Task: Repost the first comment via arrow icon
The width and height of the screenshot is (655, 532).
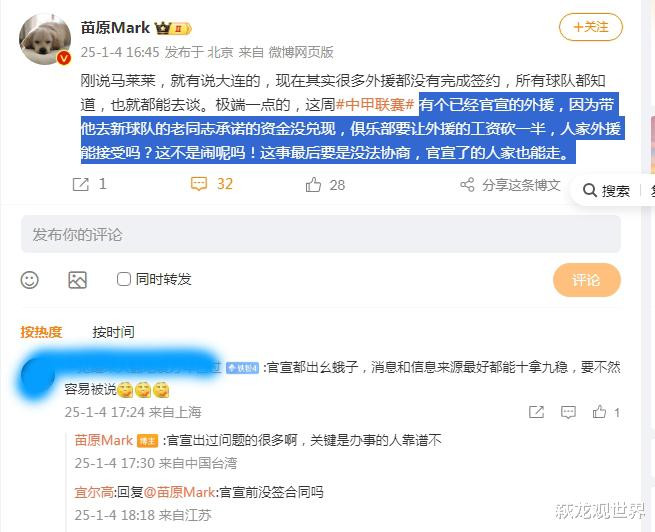Action: [x=536, y=412]
